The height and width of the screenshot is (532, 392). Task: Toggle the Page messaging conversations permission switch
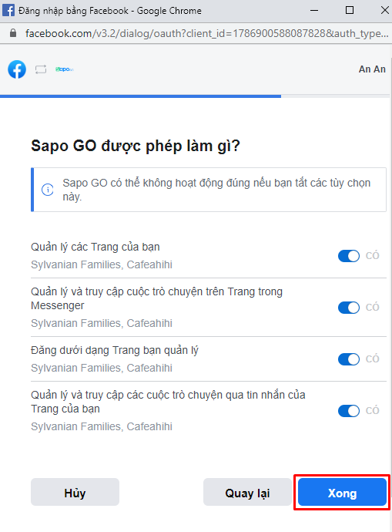[x=349, y=410]
